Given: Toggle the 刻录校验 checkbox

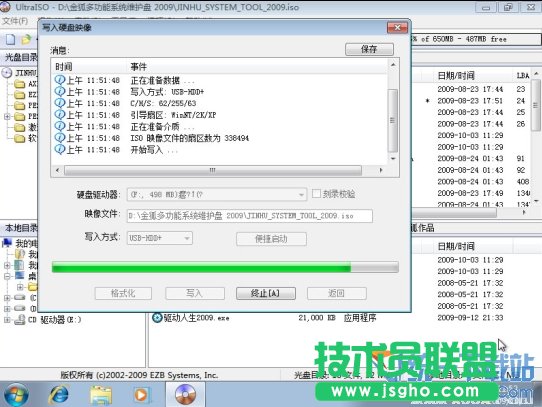Looking at the screenshot, I should coord(316,194).
